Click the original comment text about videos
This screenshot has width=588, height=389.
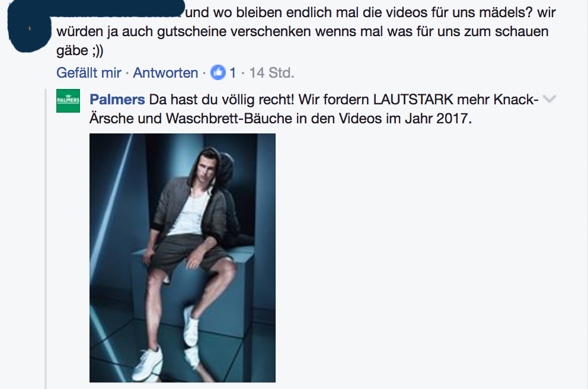[x=306, y=31]
